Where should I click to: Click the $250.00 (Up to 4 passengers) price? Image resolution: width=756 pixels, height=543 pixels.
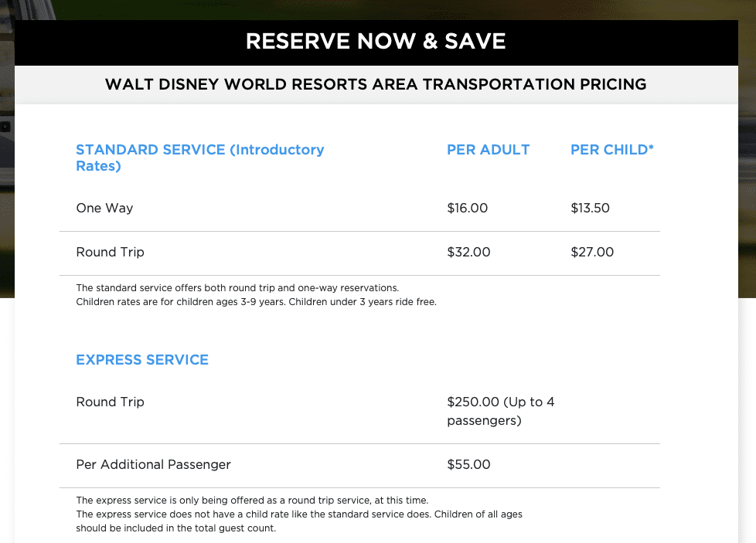500,411
